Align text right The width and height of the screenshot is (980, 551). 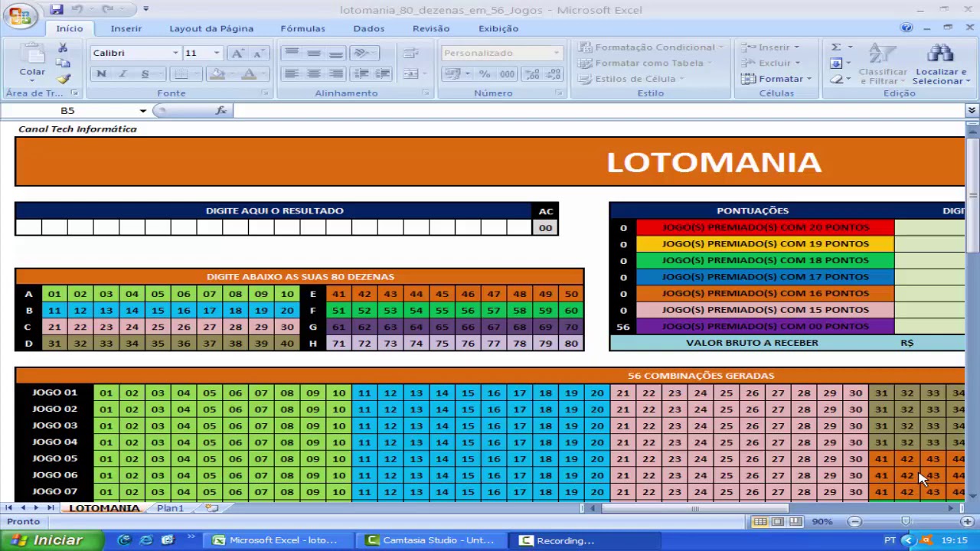coord(335,74)
